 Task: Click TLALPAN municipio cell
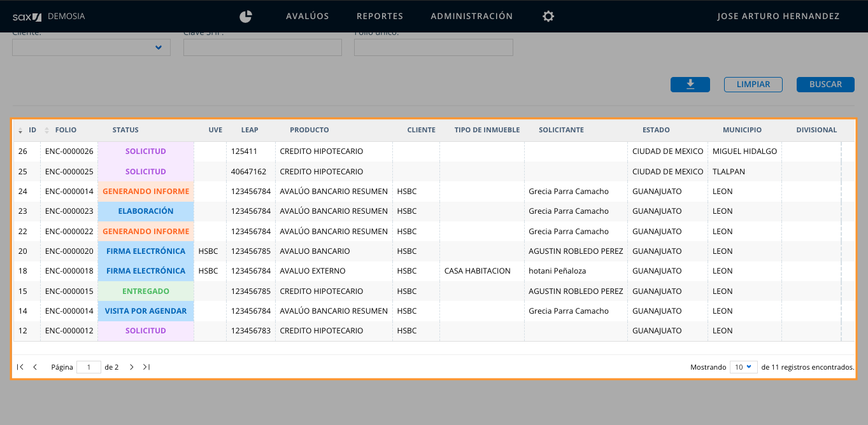pos(729,172)
